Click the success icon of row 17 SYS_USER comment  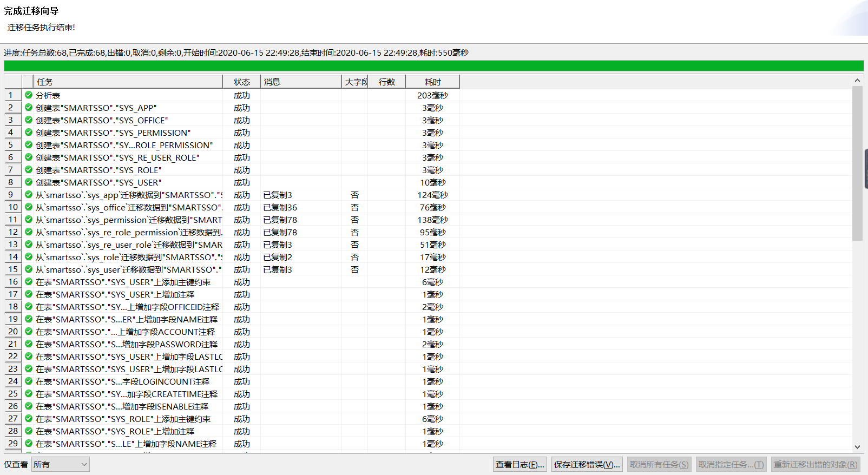coord(29,294)
